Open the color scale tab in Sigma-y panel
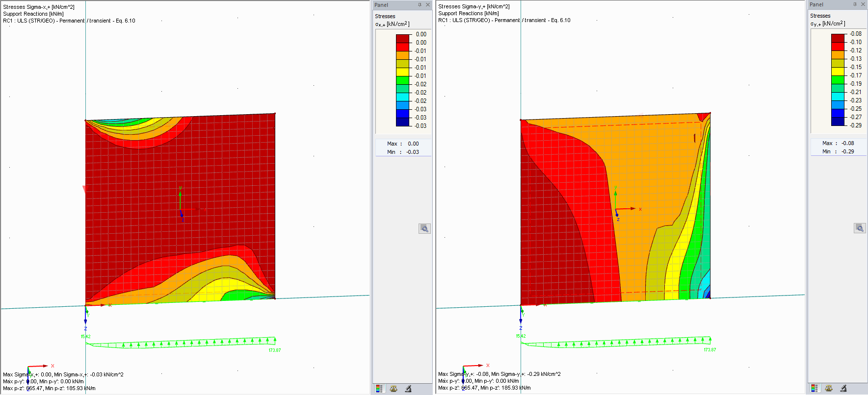 (814, 388)
